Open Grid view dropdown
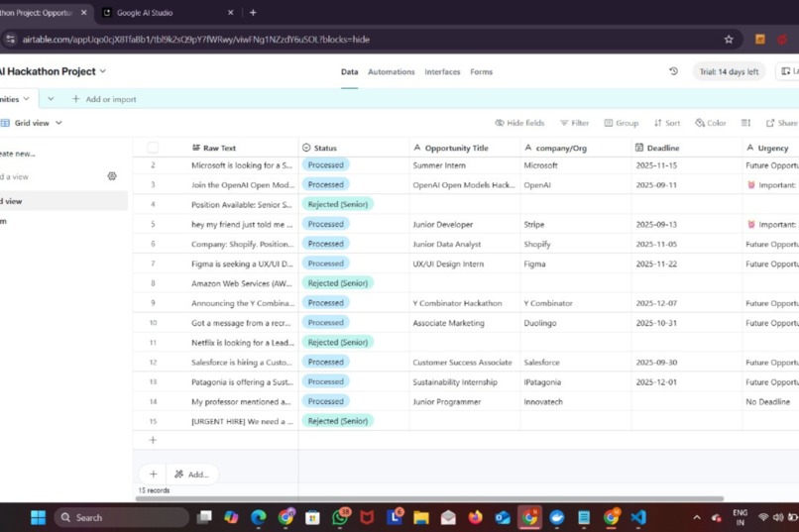799x532 pixels. point(32,123)
